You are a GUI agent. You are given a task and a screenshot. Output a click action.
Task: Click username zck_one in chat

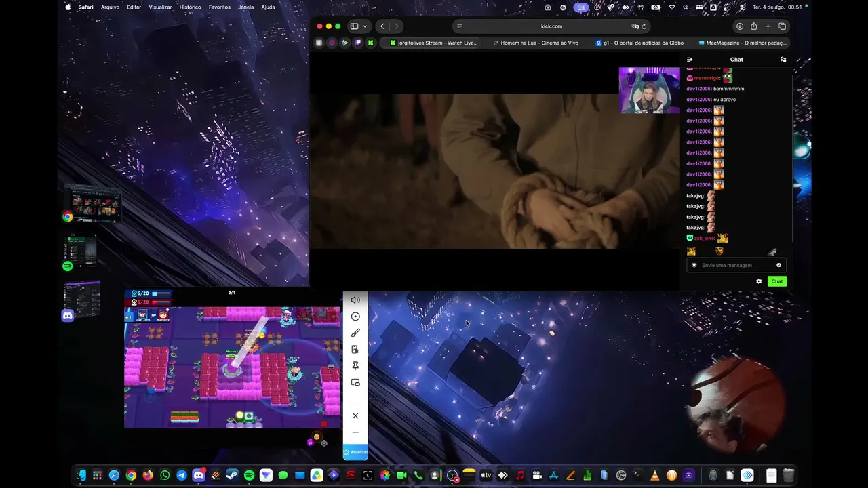(x=704, y=238)
